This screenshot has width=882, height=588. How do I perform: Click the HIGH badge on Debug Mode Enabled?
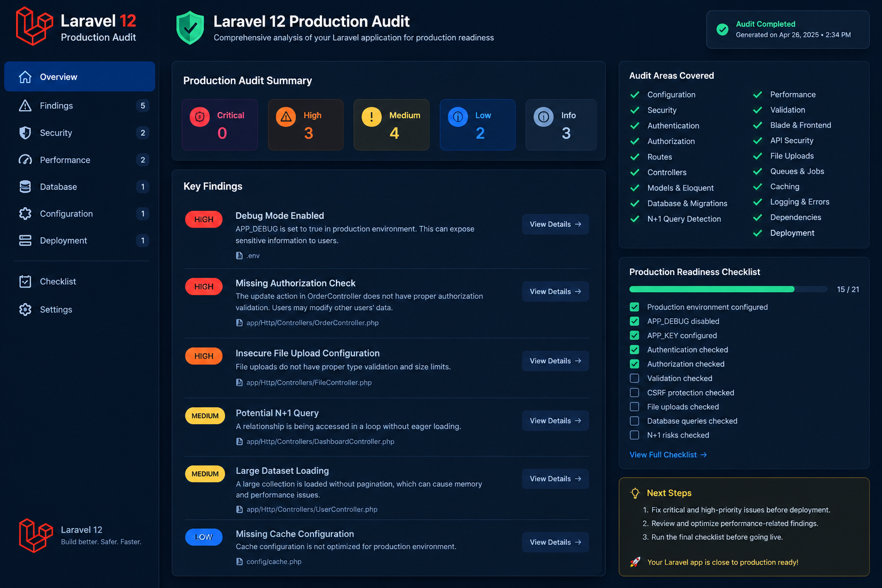coord(204,219)
